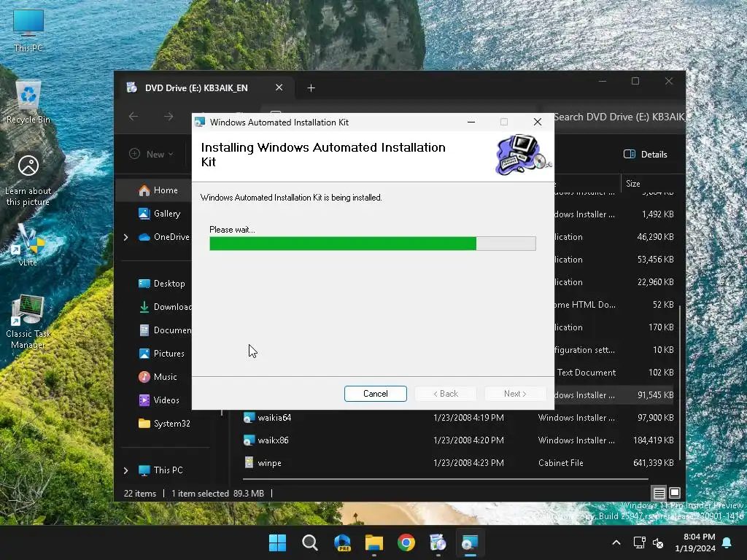Viewport: 747px width, 560px height.
Task: Close the DVD Drive (E:) tab
Action: click(279, 87)
